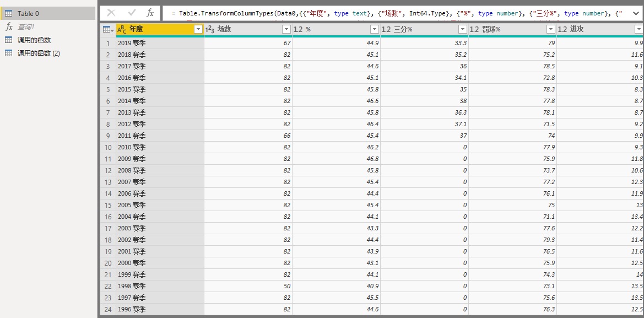
Task: Change 年度 column data type via ABC icon
Action: coord(122,29)
